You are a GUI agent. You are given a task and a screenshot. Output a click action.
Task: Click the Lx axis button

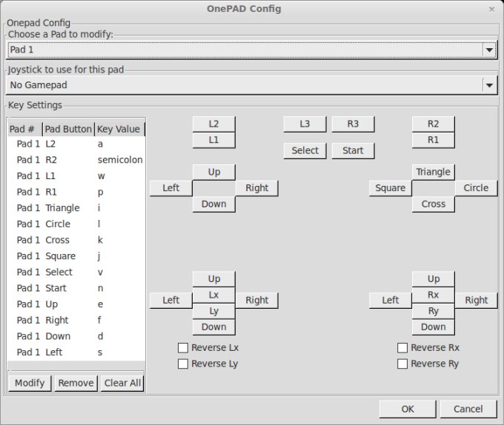213,295
